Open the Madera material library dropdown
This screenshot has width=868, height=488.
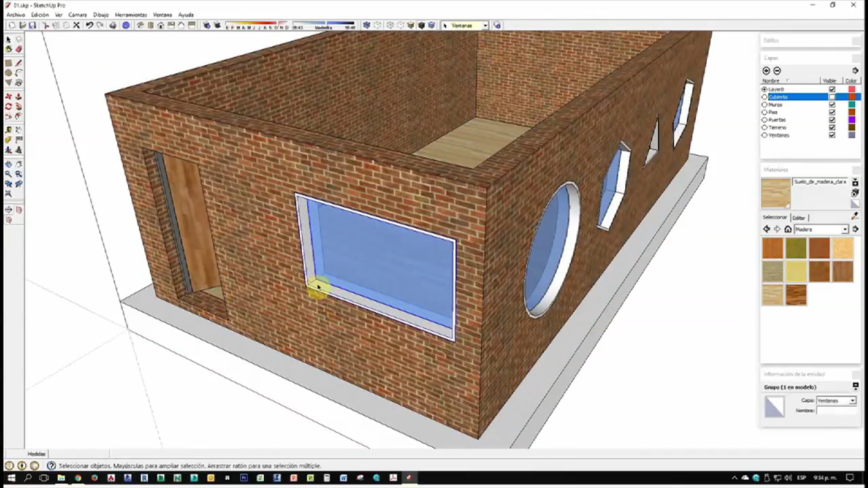845,230
